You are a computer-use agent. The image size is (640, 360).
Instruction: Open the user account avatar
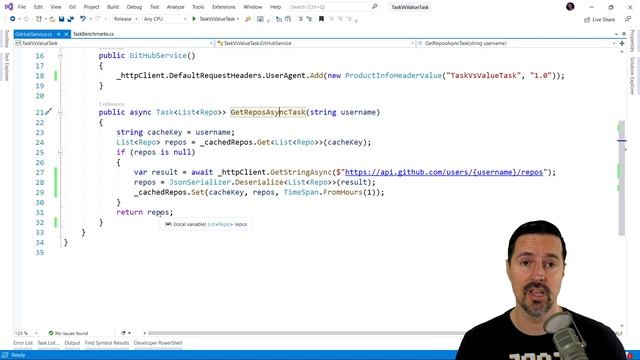pyautogui.click(x=570, y=7)
